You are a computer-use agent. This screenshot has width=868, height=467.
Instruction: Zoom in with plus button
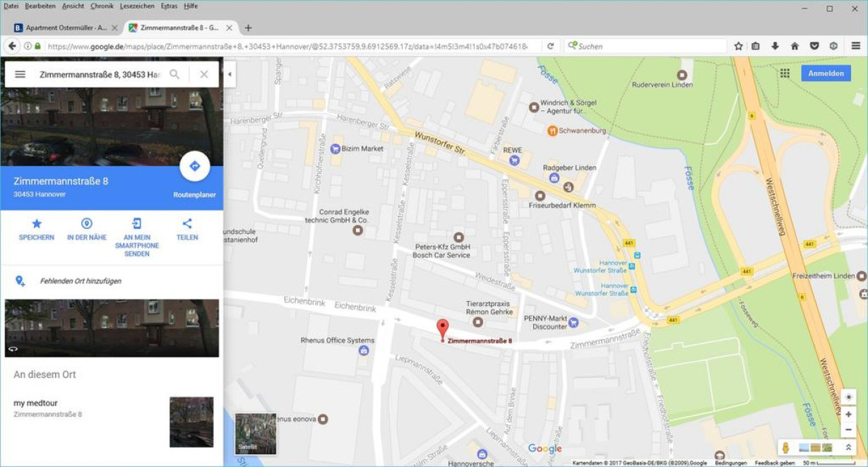coord(848,415)
